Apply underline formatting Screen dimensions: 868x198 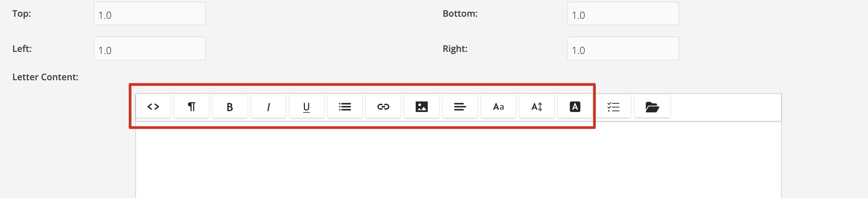tap(307, 107)
